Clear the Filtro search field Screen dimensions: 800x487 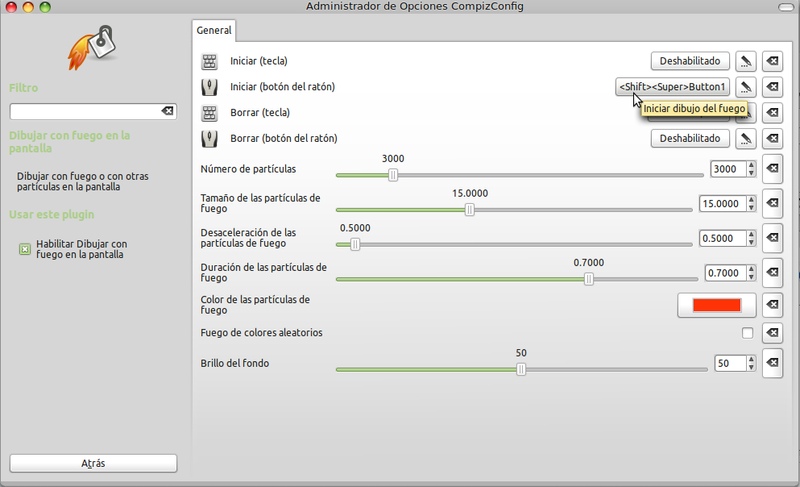(167, 111)
